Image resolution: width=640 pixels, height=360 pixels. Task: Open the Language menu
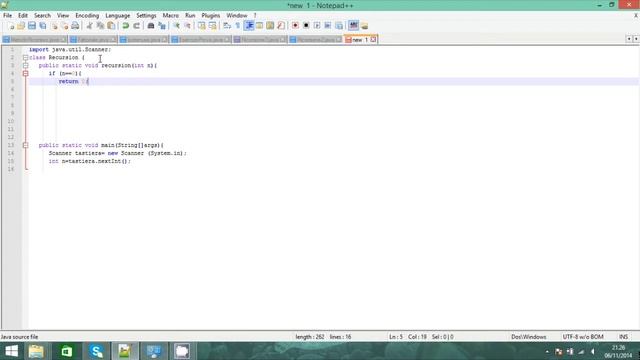(x=118, y=16)
